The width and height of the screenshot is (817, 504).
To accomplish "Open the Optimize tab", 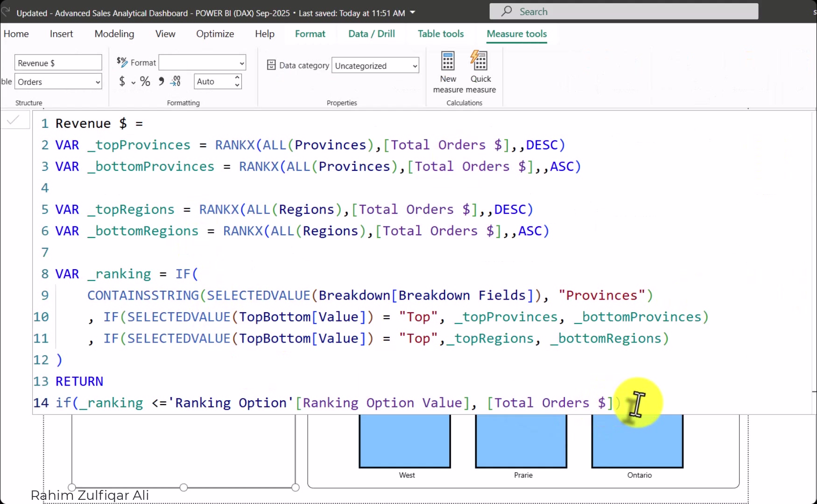I will 215,34.
